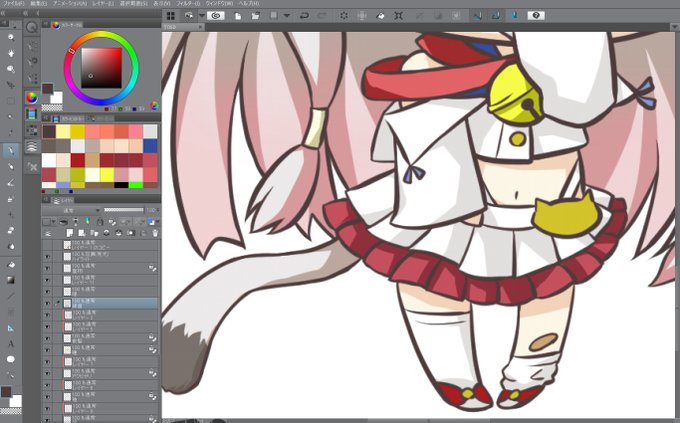This screenshot has width=680, height=423.
Task: Open the Quick Access panel icon
Action: (x=31, y=28)
